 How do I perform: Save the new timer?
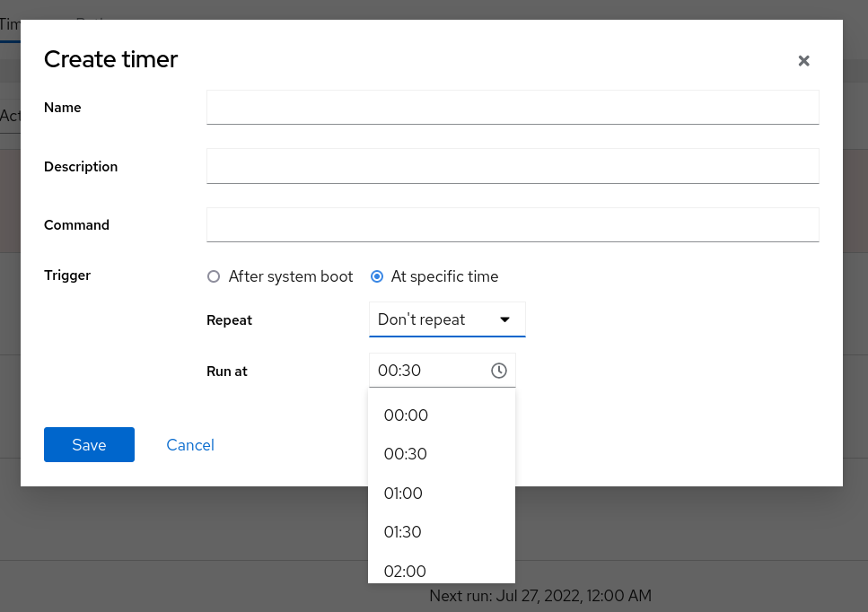pyautogui.click(x=89, y=445)
